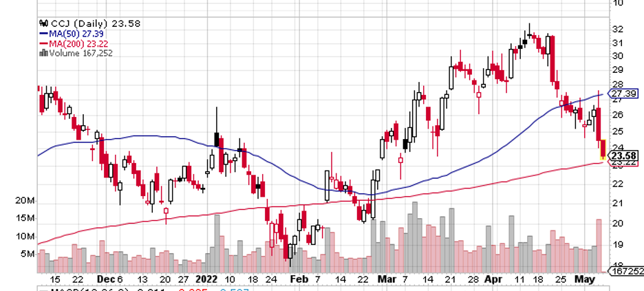Click the 5M volume axis label
Image resolution: width=644 pixels, height=291 pixels.
[x=28, y=254]
